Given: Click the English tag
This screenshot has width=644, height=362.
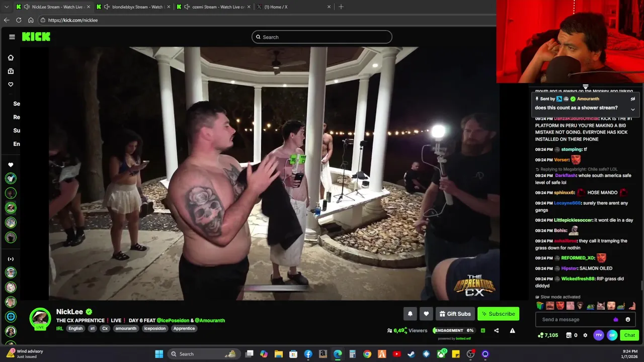Looking at the screenshot, I should [x=75, y=328].
